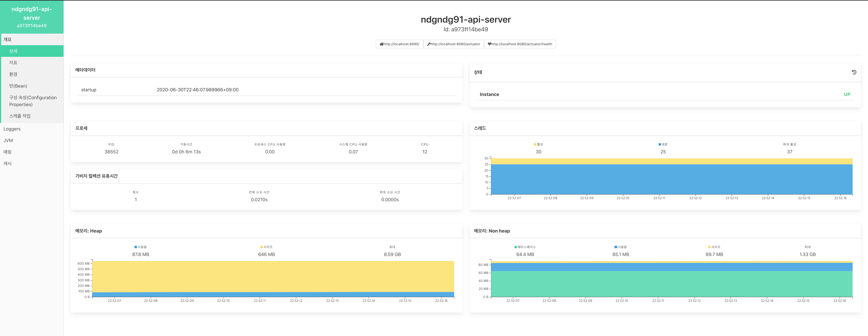Select 지표 in the sidebar

point(13,63)
